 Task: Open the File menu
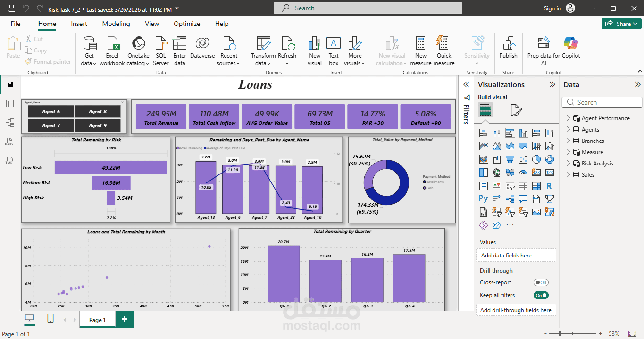(x=16, y=24)
